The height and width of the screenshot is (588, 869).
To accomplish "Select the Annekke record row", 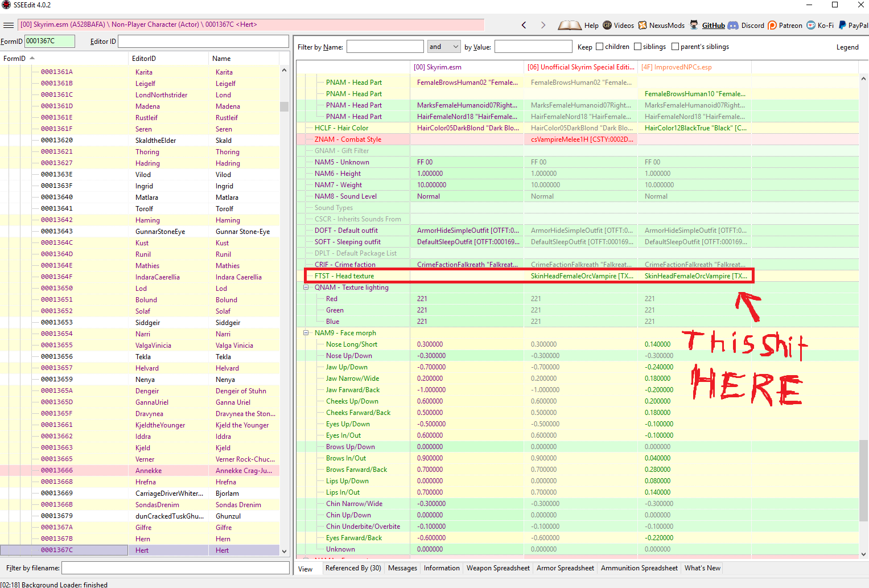I will [x=139, y=471].
